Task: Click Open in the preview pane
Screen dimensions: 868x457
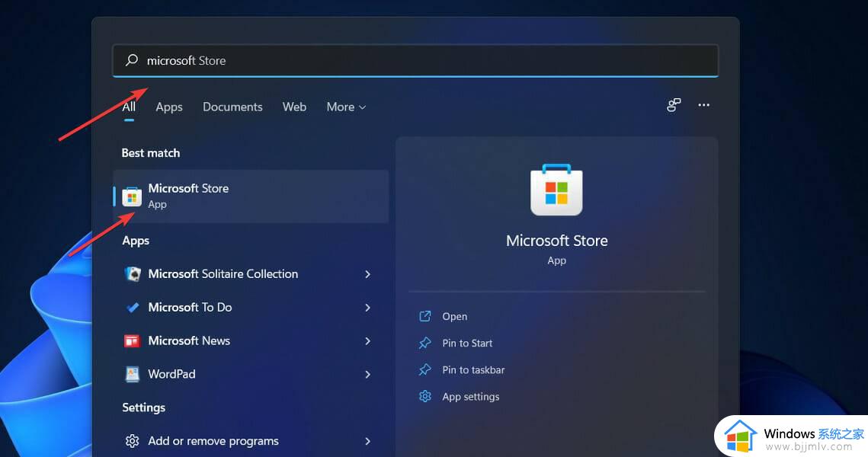Action: click(454, 316)
